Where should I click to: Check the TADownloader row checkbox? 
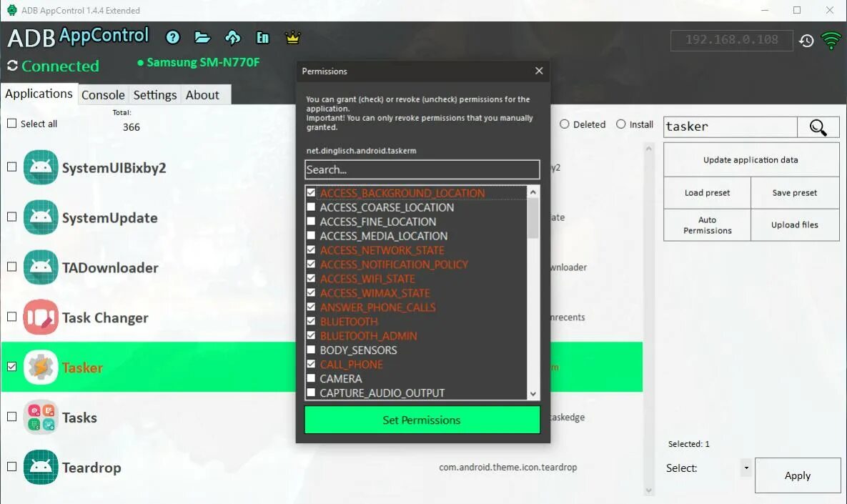12,267
